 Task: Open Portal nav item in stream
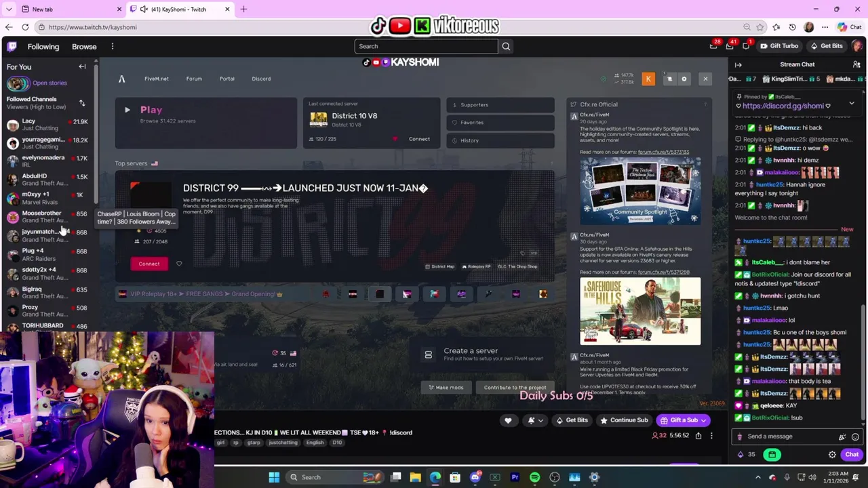[x=226, y=79]
